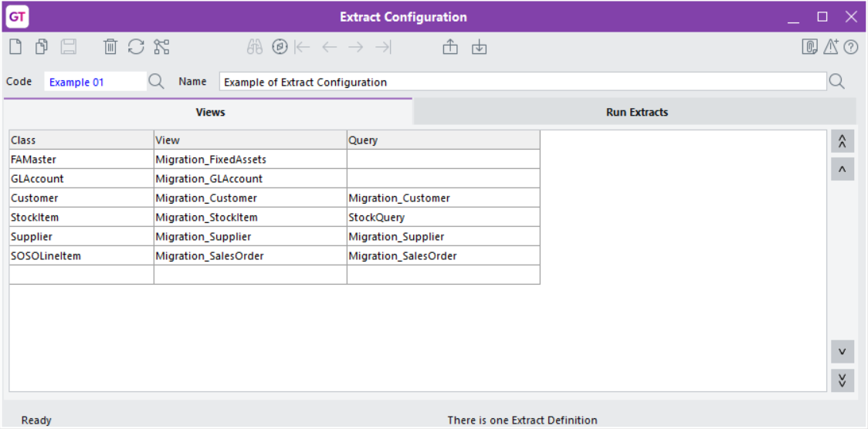
Task: Open the tree structure diagram icon
Action: [161, 47]
